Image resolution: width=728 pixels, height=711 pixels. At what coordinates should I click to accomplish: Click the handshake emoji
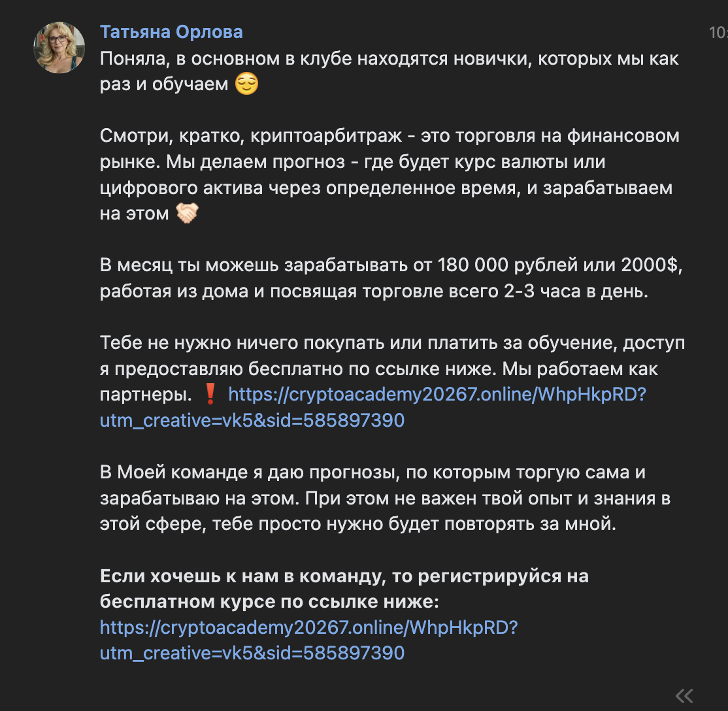click(x=187, y=213)
